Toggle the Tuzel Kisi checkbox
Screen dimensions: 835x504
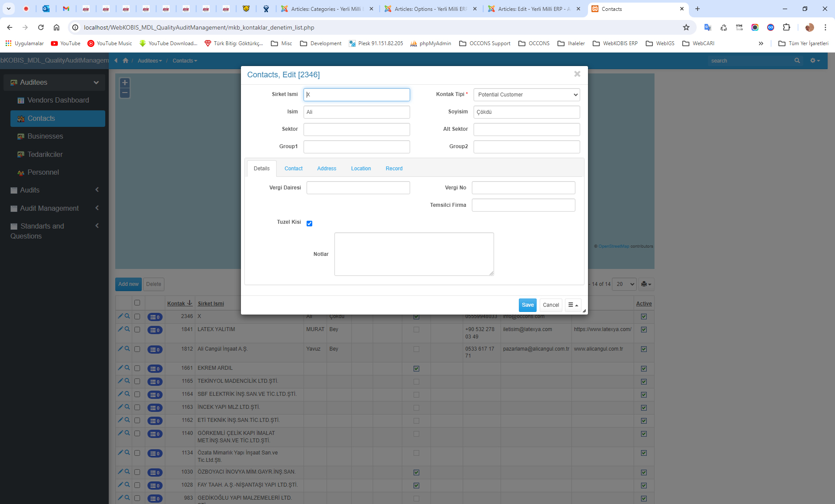tap(309, 223)
